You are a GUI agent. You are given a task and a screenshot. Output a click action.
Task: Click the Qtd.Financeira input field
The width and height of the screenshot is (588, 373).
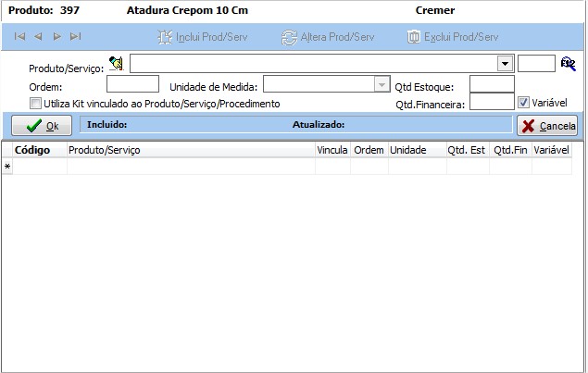(491, 103)
